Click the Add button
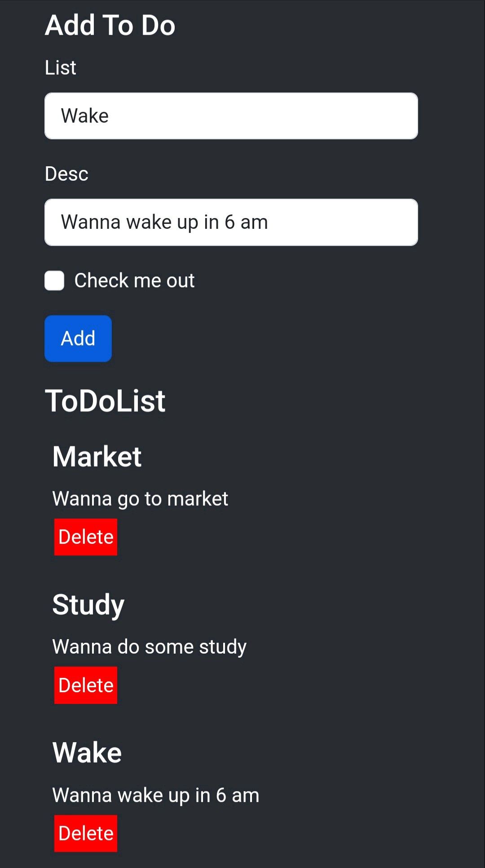 coord(78,338)
